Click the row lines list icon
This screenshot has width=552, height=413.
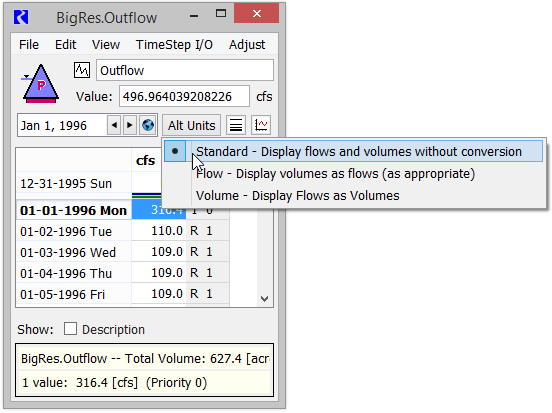click(x=236, y=125)
